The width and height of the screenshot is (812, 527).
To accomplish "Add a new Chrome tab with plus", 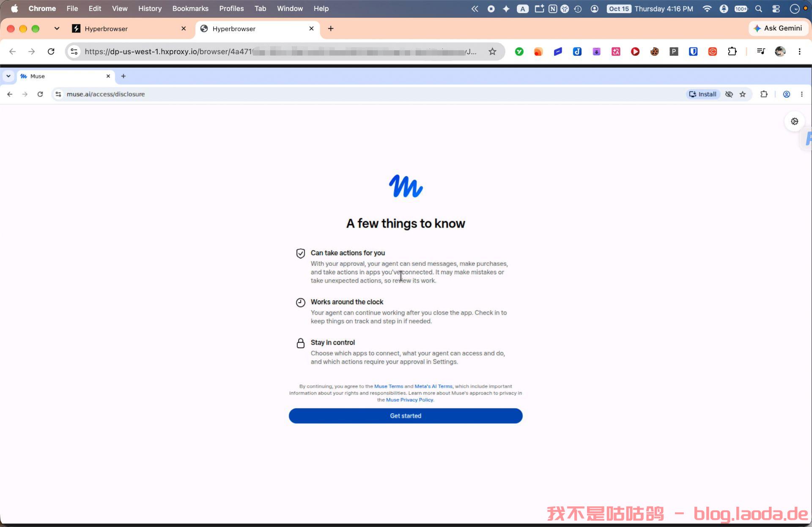I will [331, 28].
